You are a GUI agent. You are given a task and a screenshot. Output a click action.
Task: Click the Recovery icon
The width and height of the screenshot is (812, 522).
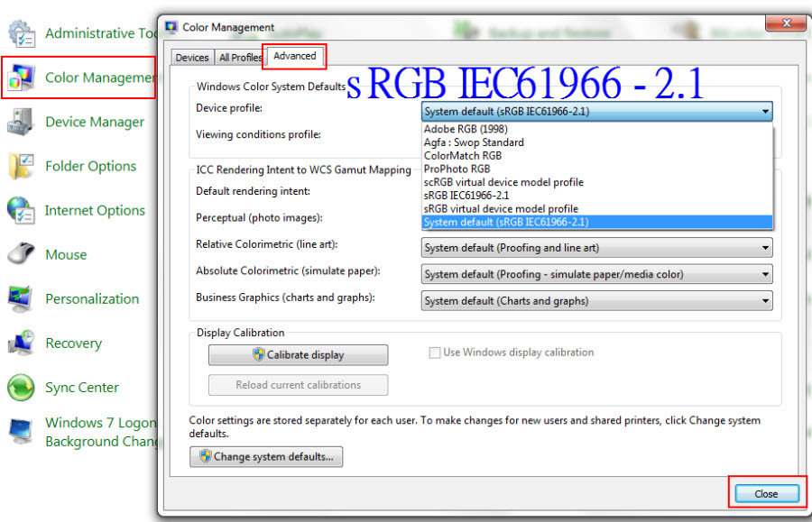(22, 343)
